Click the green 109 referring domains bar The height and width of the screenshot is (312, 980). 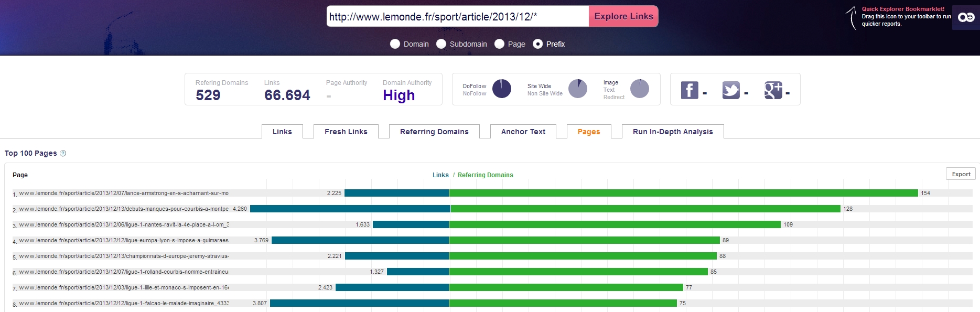click(x=615, y=224)
